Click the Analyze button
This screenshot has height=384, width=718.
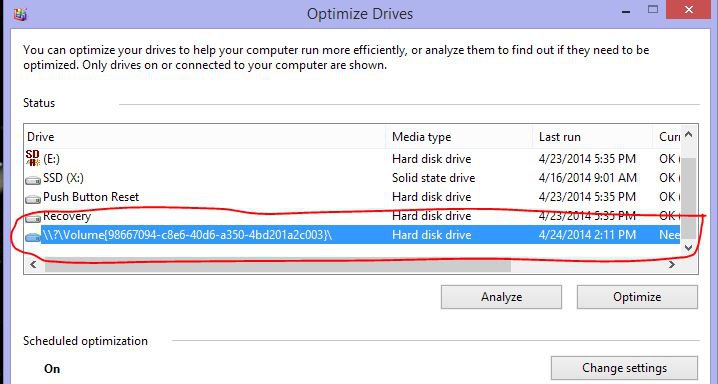click(501, 297)
